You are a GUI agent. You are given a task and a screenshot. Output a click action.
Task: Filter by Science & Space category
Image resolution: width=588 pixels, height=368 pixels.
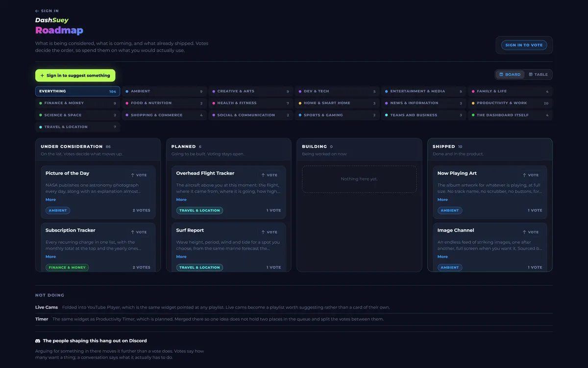pos(77,115)
